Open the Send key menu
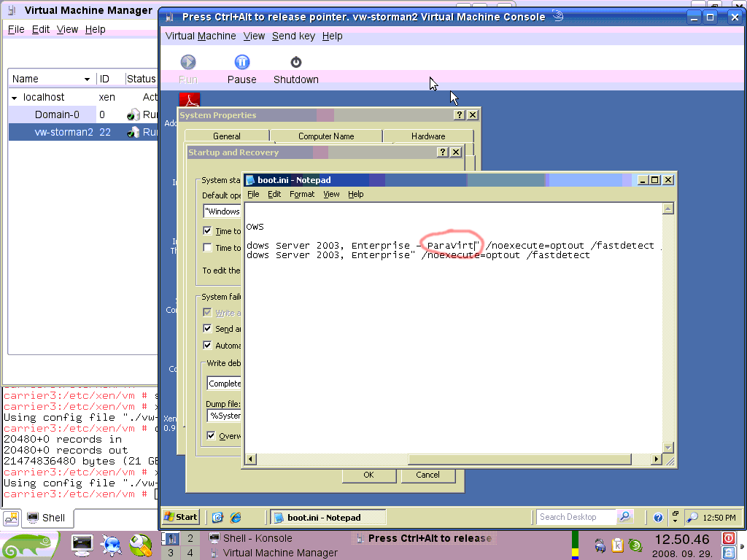This screenshot has width=747, height=560. coord(293,36)
